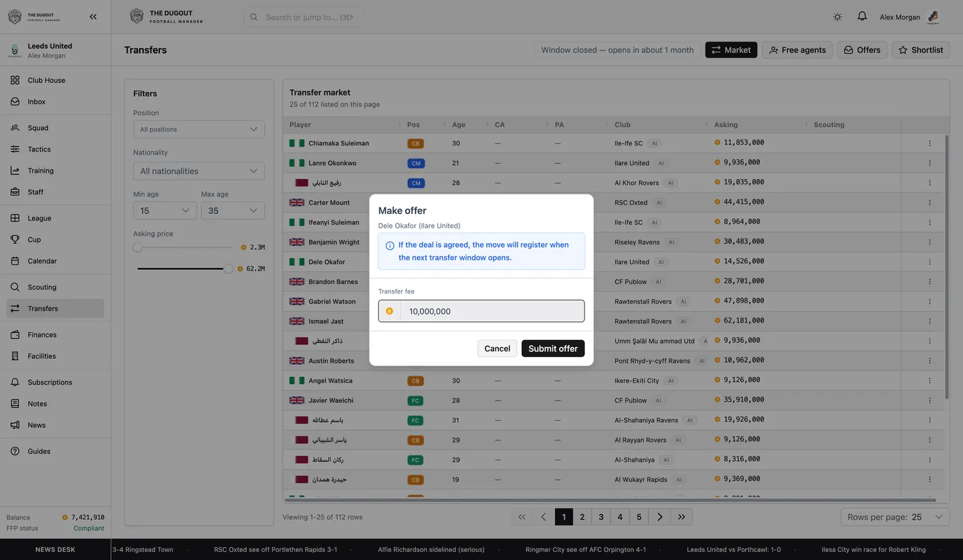Viewport: 963px width, 560px height.
Task: Click Alex Morgan user profile
Action: point(909,17)
